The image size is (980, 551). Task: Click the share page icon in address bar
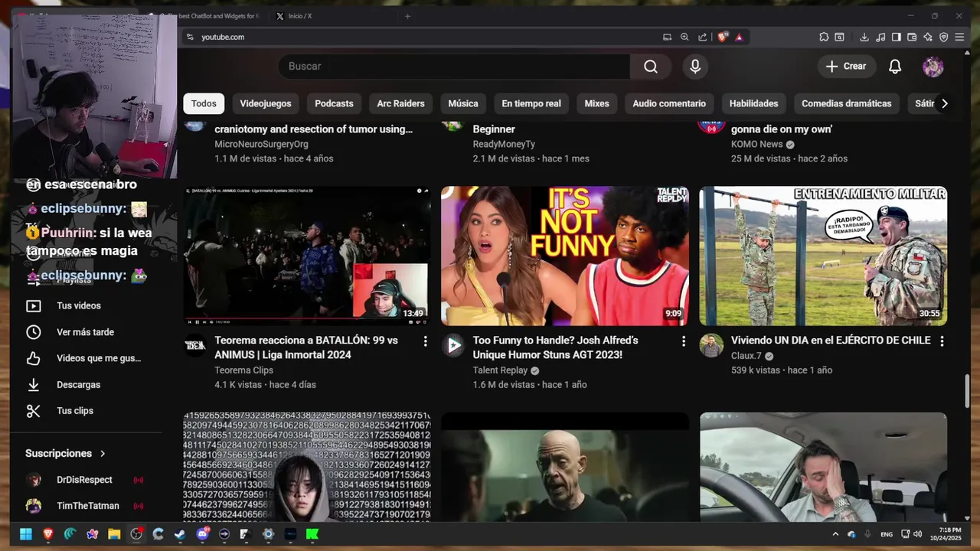pos(702,37)
